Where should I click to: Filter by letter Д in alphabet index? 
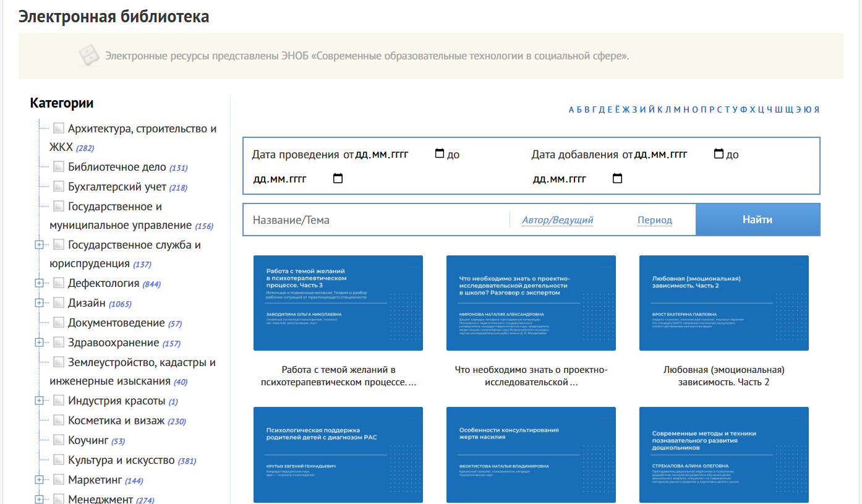point(602,109)
